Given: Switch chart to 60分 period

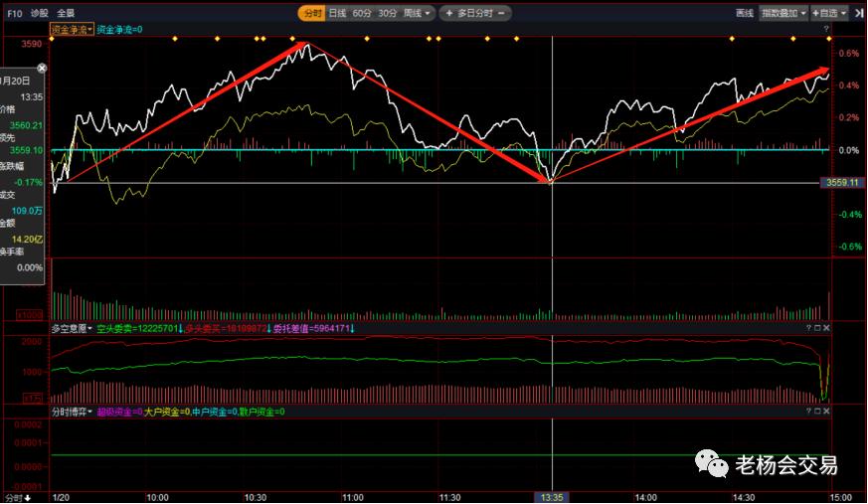Looking at the screenshot, I should click(x=362, y=13).
